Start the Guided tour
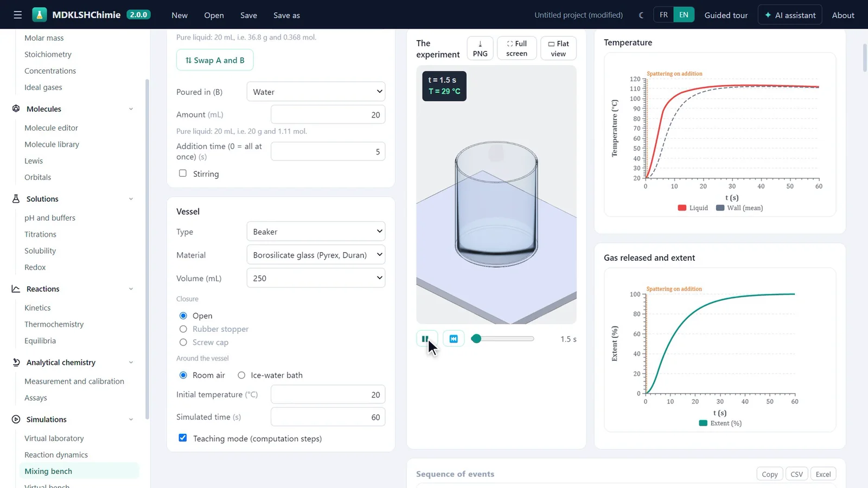The width and height of the screenshot is (868, 488). tap(726, 15)
